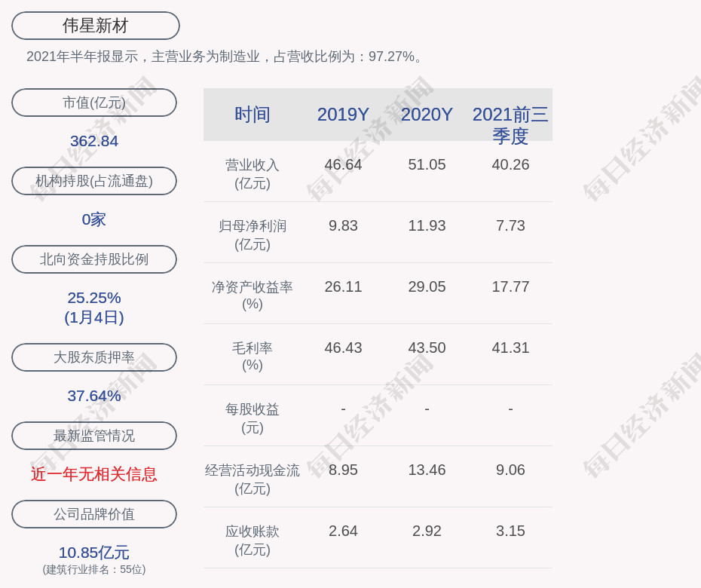Select 2019Y revenue 46.64

click(343, 164)
